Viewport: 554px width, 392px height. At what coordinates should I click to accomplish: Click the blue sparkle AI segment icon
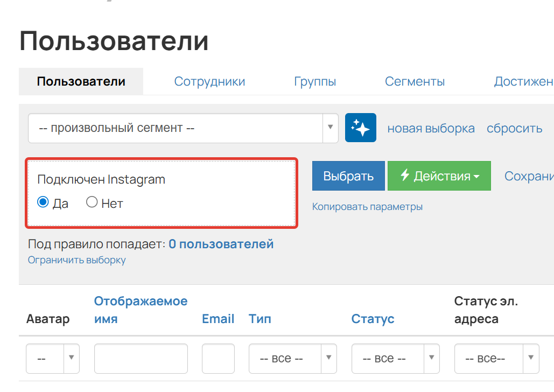coord(360,128)
